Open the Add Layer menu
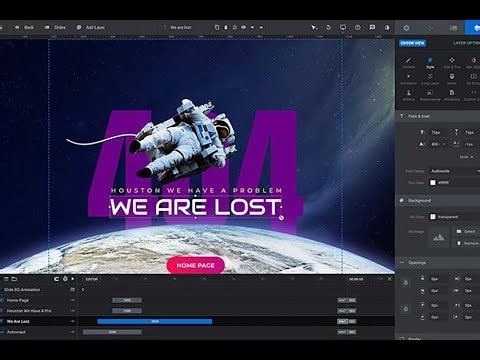Viewport: 480px width, 360px height. click(x=91, y=27)
